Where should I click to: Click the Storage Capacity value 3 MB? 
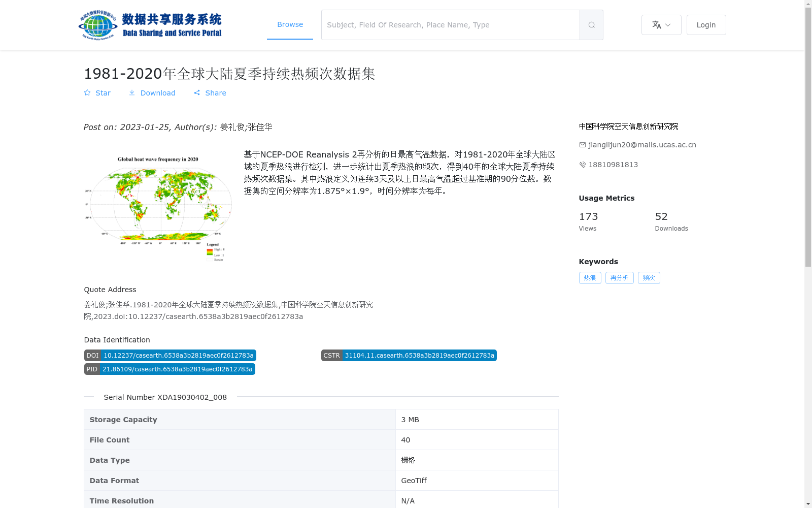410,420
